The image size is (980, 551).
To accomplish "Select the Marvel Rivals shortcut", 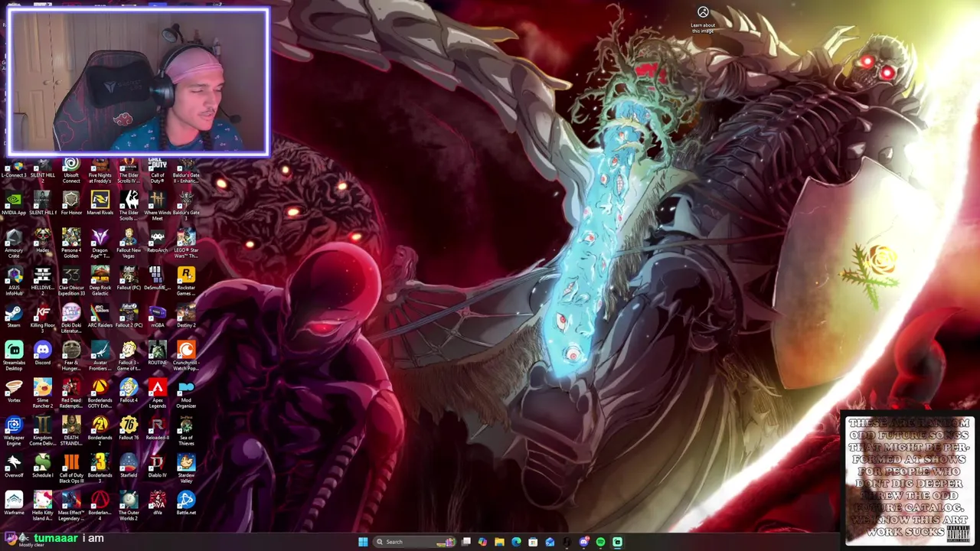I will 100,204.
